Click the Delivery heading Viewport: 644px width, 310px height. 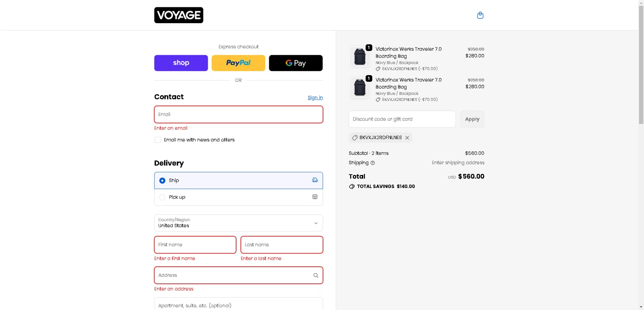pos(169,163)
